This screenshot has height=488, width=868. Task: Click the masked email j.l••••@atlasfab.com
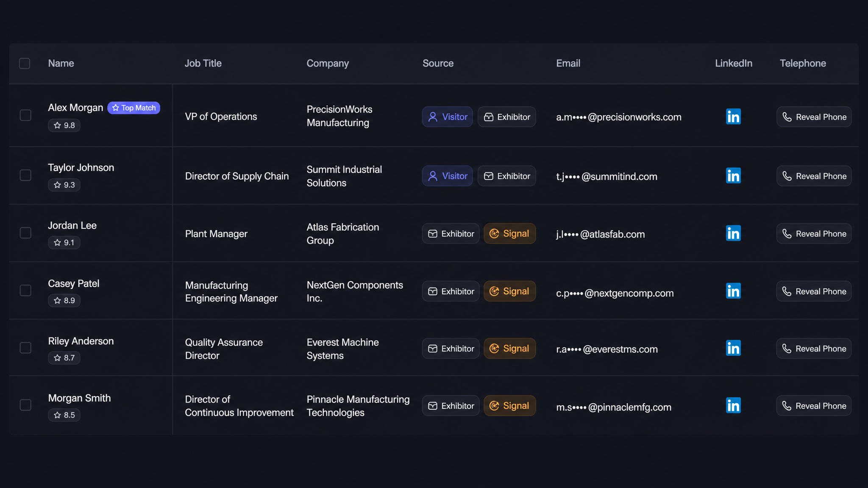(x=600, y=234)
